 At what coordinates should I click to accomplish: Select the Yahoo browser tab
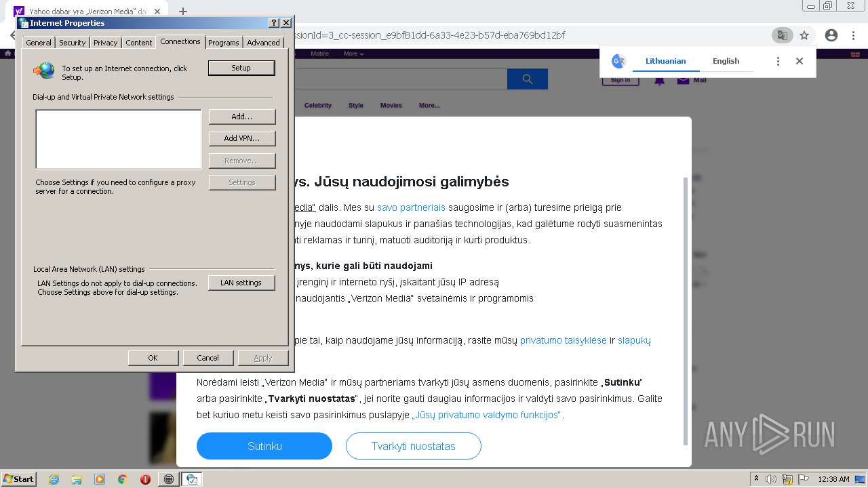(87, 12)
